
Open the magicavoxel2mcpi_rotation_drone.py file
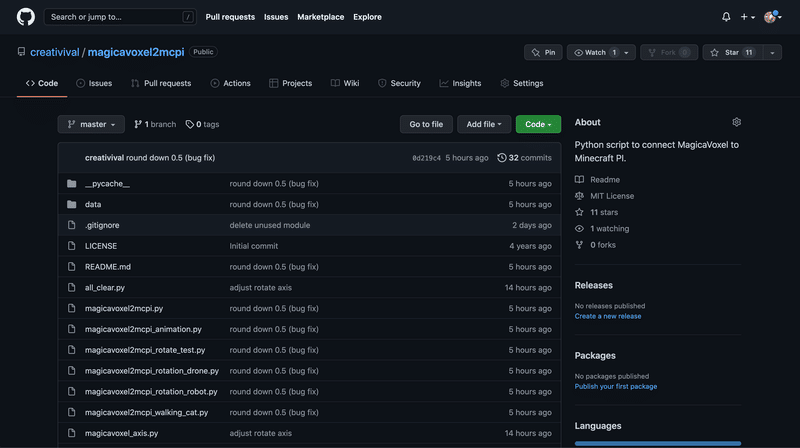pyautogui.click(x=152, y=371)
